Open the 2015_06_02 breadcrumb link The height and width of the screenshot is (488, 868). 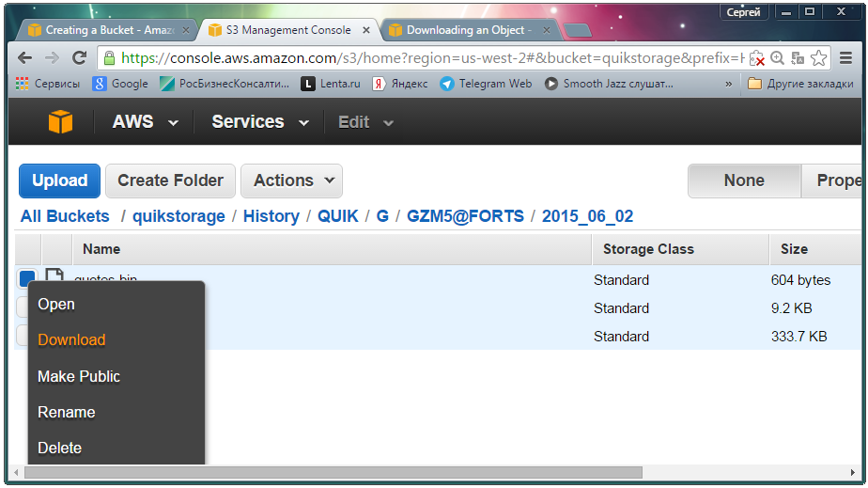[587, 216]
